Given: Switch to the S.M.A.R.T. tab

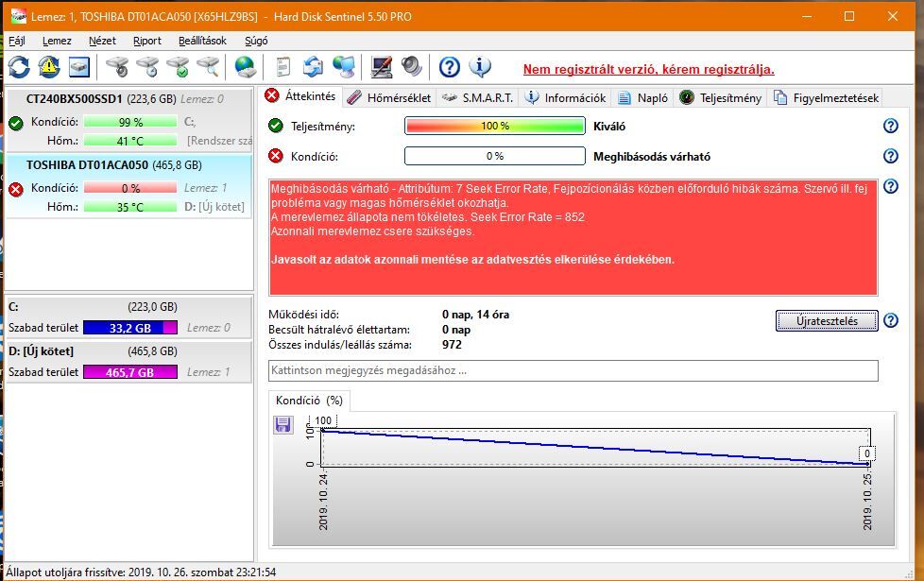Looking at the screenshot, I should [x=477, y=98].
